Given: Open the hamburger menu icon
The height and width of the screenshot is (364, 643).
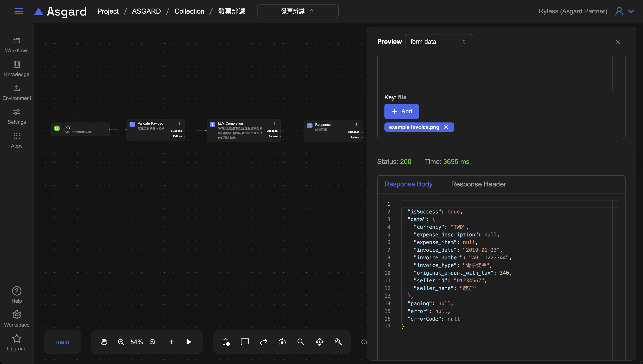Looking at the screenshot, I should (18, 11).
